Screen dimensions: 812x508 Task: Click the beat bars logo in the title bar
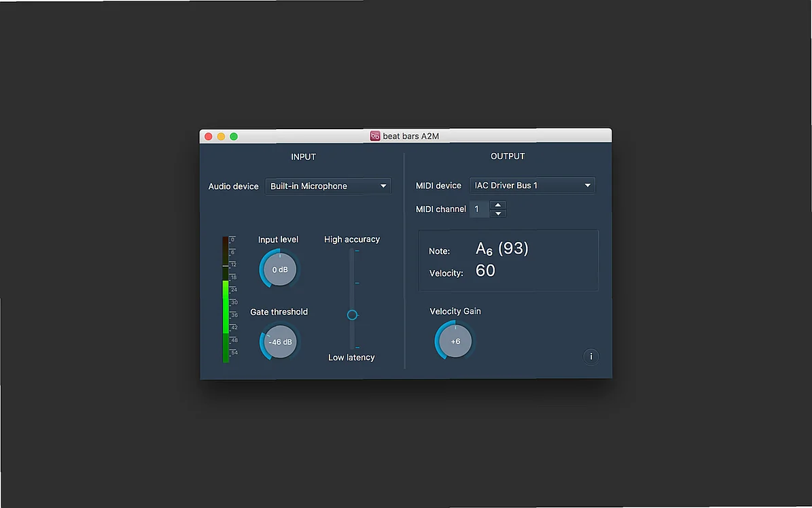[374, 135]
